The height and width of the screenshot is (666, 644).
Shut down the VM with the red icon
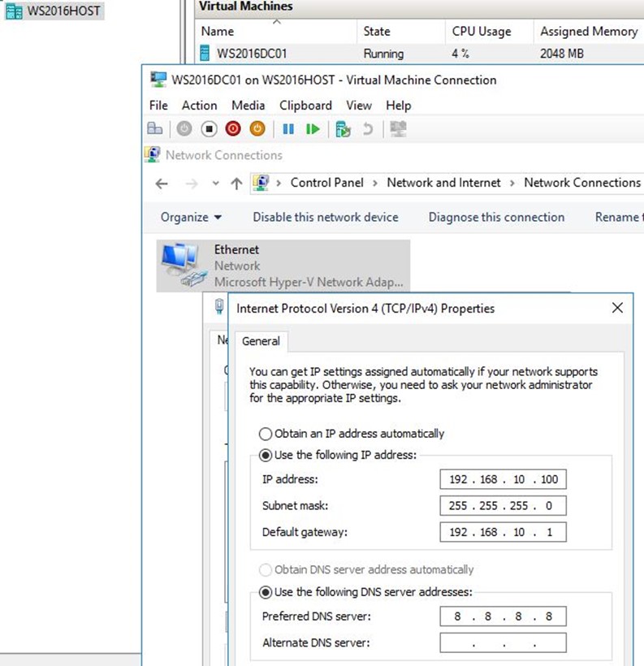233,128
